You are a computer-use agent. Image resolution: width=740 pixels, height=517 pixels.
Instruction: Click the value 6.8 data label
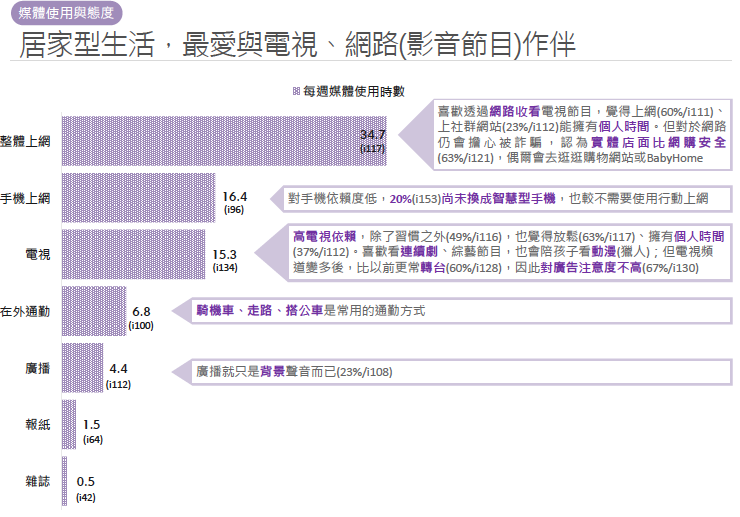141,312
